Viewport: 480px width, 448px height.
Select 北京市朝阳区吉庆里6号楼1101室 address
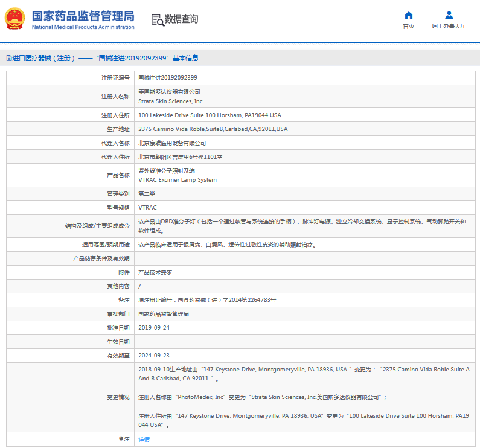coord(181,157)
